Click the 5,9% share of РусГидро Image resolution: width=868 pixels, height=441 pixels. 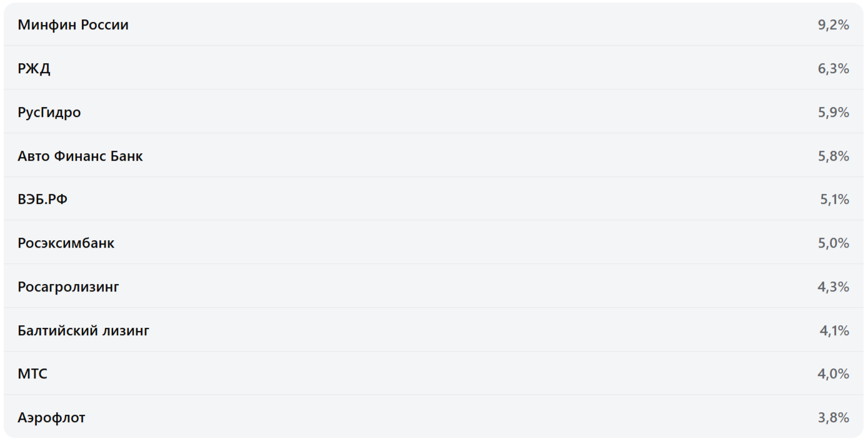pyautogui.click(x=833, y=113)
